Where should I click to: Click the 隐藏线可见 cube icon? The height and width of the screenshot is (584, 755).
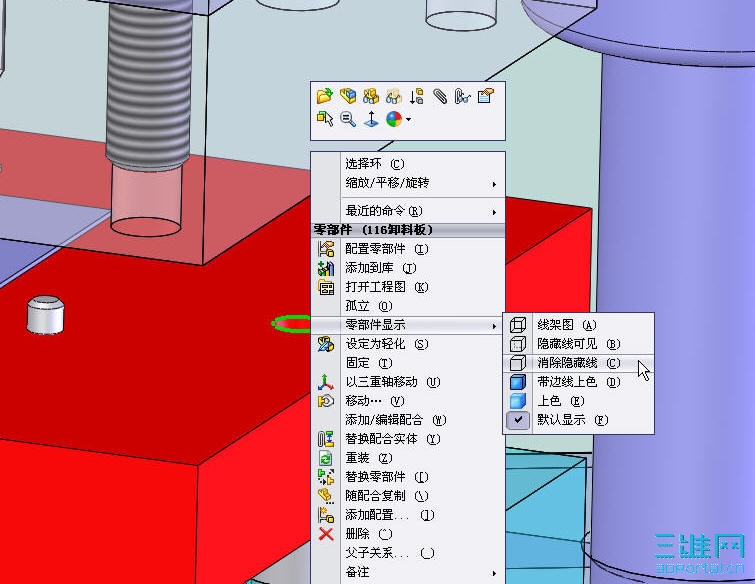(518, 344)
